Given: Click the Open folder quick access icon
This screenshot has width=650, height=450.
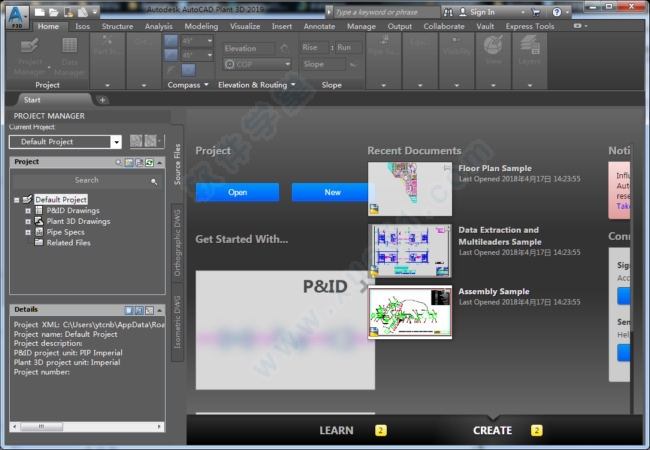Looking at the screenshot, I should (53, 12).
